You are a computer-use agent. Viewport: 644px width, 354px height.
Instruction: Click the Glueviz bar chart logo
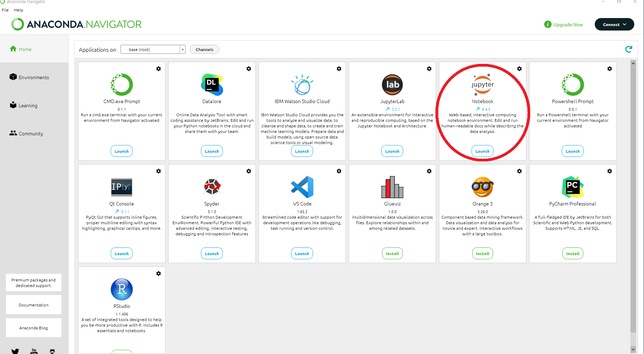tap(392, 187)
